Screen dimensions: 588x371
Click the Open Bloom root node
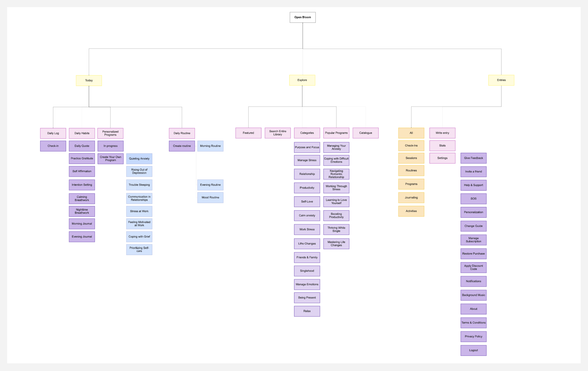(x=302, y=17)
